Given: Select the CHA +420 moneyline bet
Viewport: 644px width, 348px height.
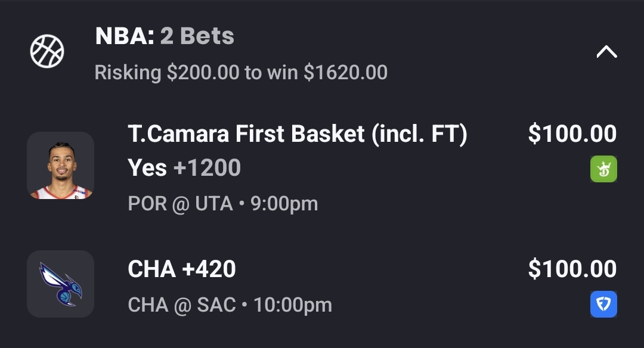Looking at the screenshot, I should tap(182, 269).
